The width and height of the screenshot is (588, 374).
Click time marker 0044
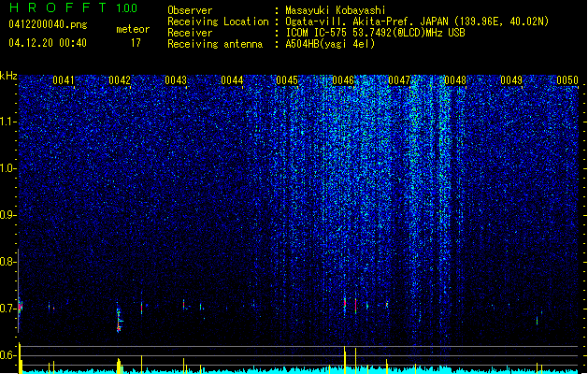coord(232,80)
